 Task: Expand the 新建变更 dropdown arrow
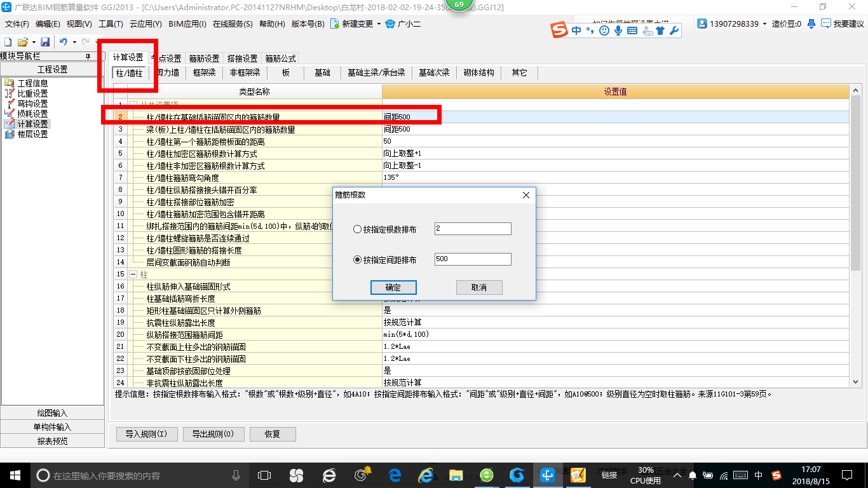click(x=379, y=24)
